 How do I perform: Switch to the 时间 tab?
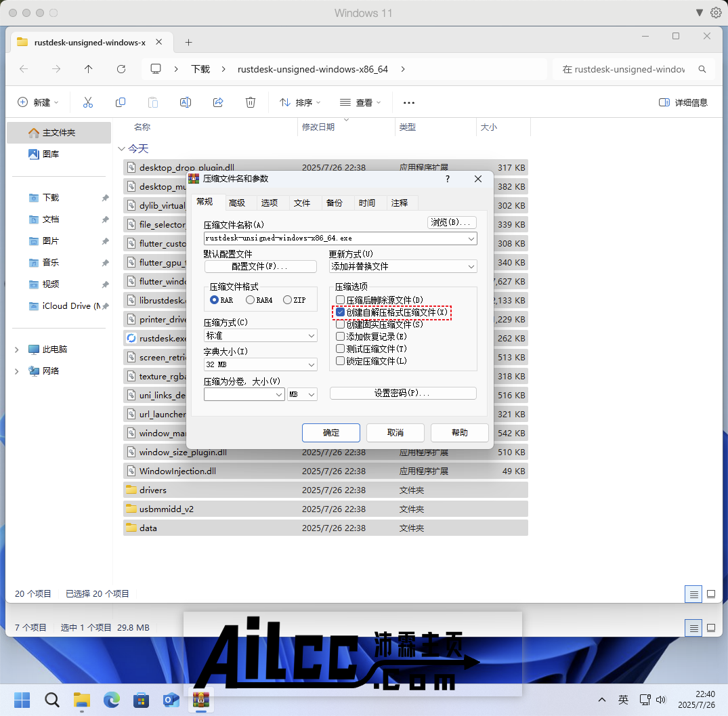[x=367, y=203]
